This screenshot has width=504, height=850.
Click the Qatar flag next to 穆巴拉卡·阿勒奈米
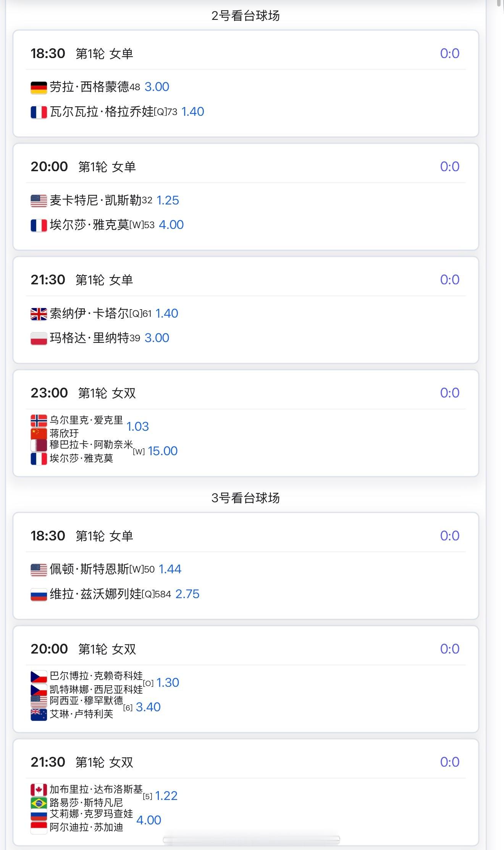(39, 445)
